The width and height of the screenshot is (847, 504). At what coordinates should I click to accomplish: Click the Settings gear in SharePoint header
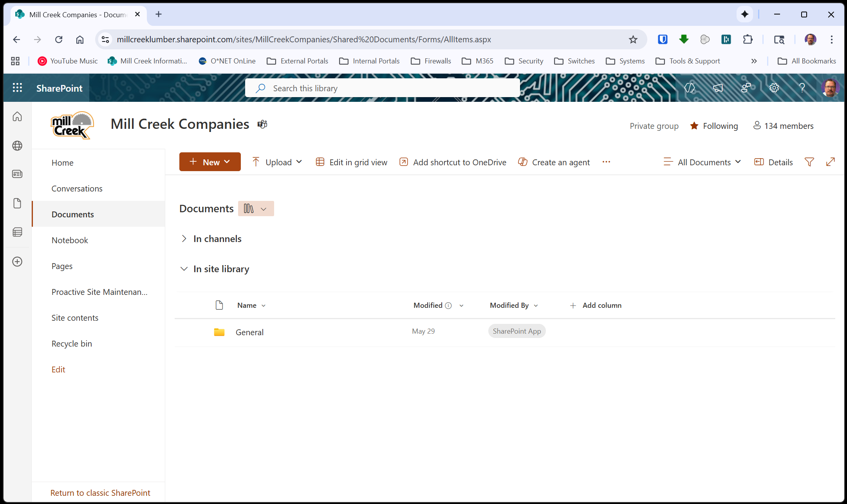coord(774,88)
